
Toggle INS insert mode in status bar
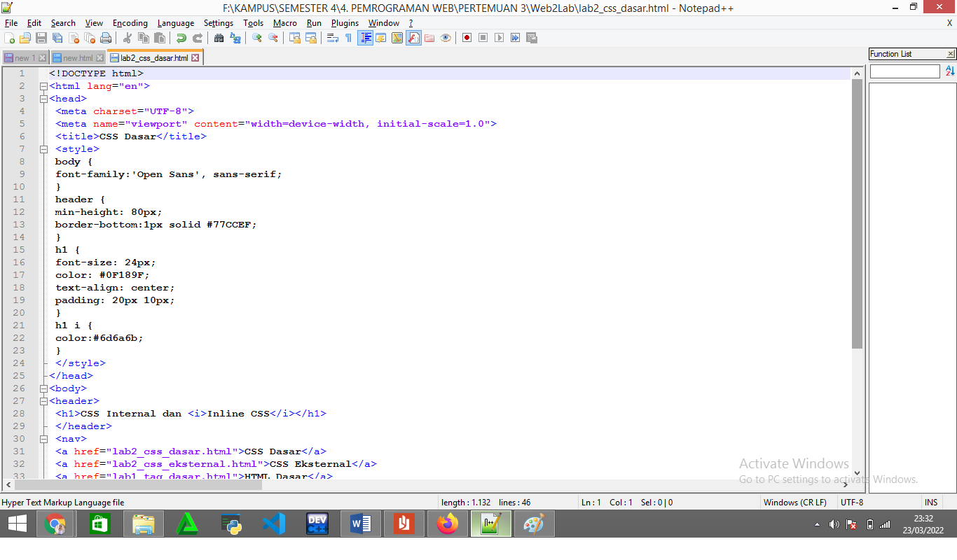(931, 503)
